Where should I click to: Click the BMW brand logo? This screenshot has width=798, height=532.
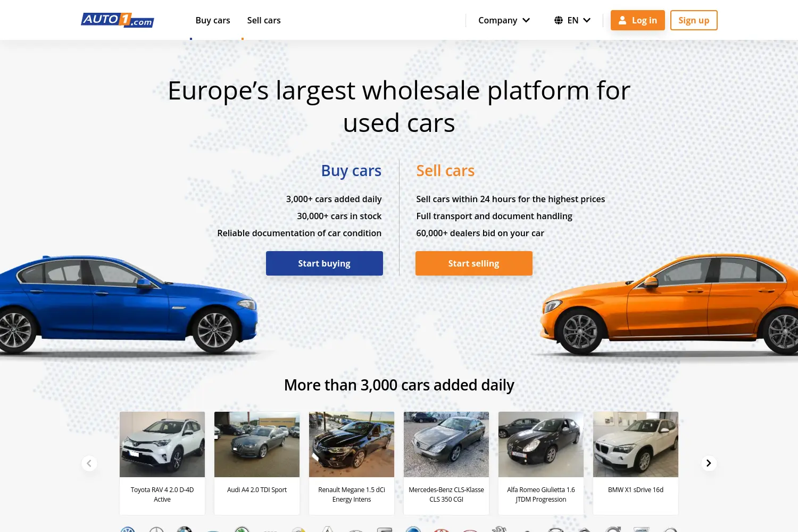185,530
